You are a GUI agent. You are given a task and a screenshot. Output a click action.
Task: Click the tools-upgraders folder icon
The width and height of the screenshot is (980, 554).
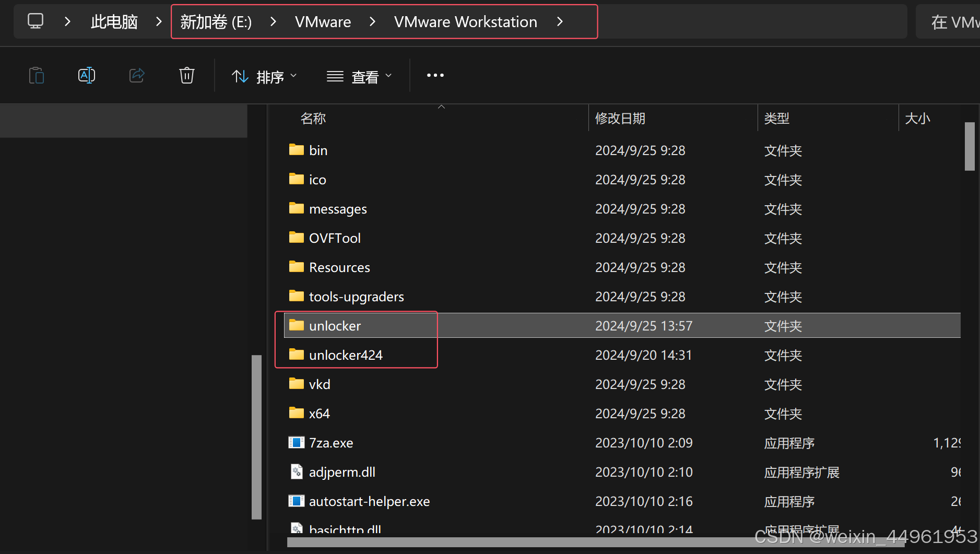coord(297,296)
